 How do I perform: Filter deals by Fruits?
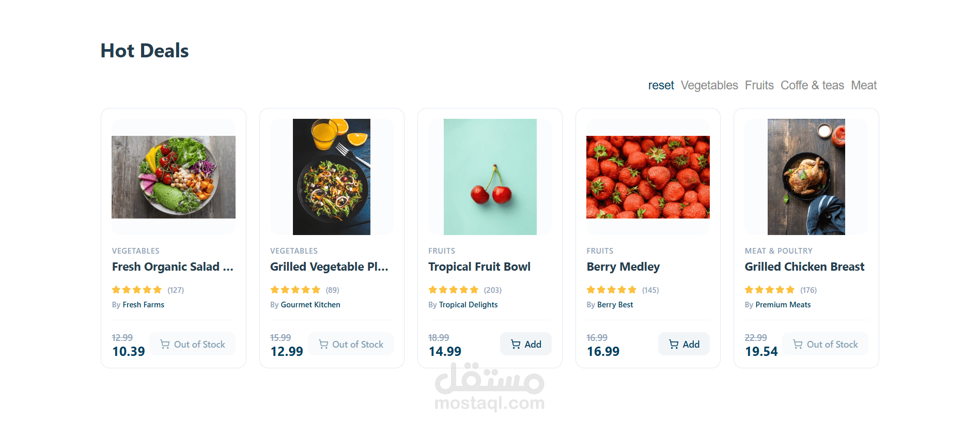coord(759,85)
